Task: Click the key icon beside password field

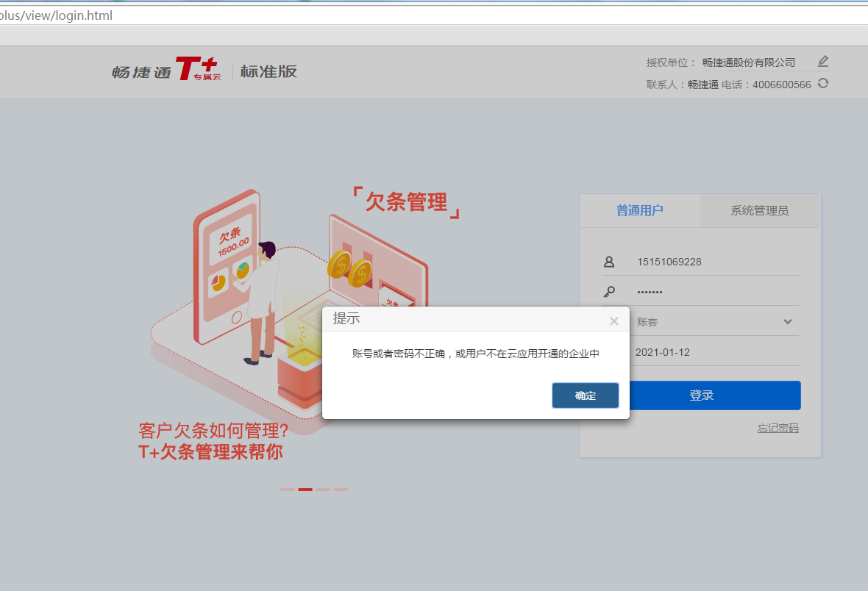Action: [x=609, y=292]
